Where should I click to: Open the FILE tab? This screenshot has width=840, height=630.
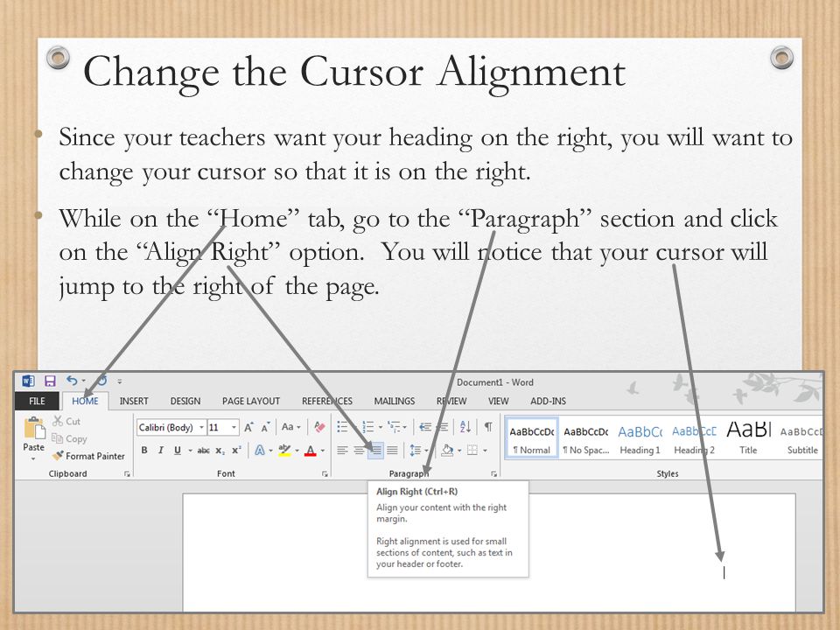(37, 401)
